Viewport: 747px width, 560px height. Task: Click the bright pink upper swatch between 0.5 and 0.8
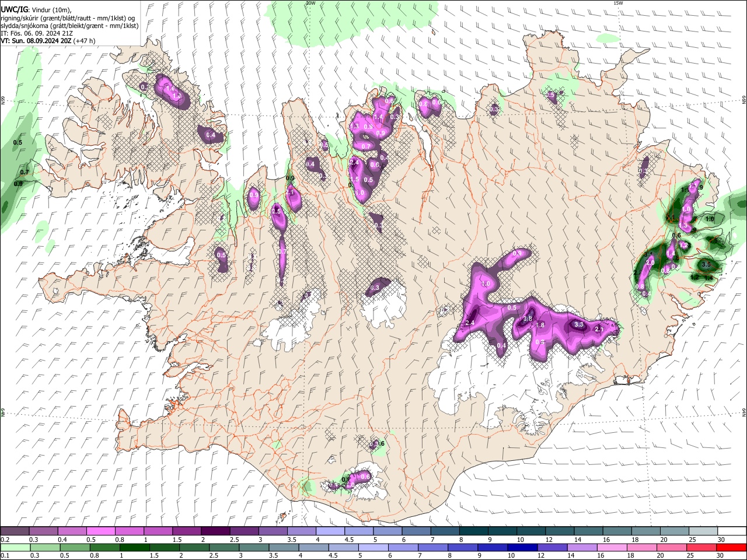tap(100, 531)
